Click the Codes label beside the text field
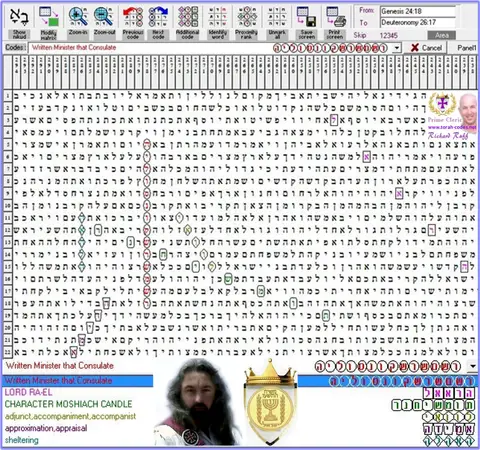The height and width of the screenshot is (450, 480). point(15,48)
